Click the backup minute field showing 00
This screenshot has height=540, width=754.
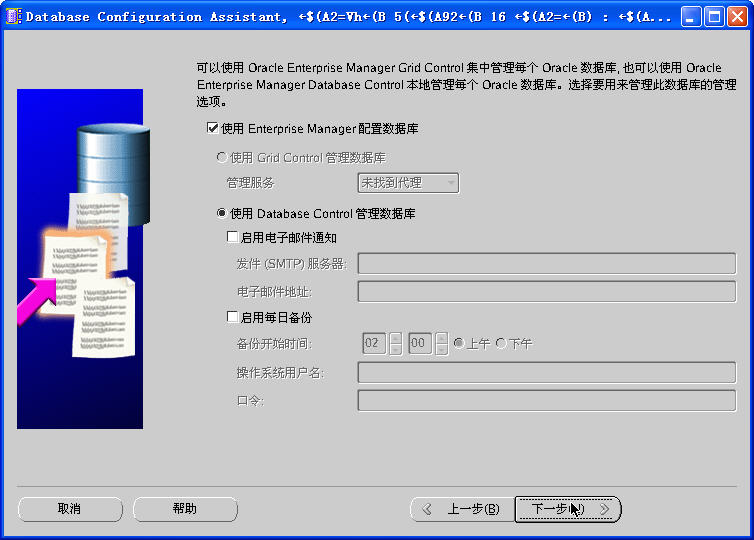[420, 343]
